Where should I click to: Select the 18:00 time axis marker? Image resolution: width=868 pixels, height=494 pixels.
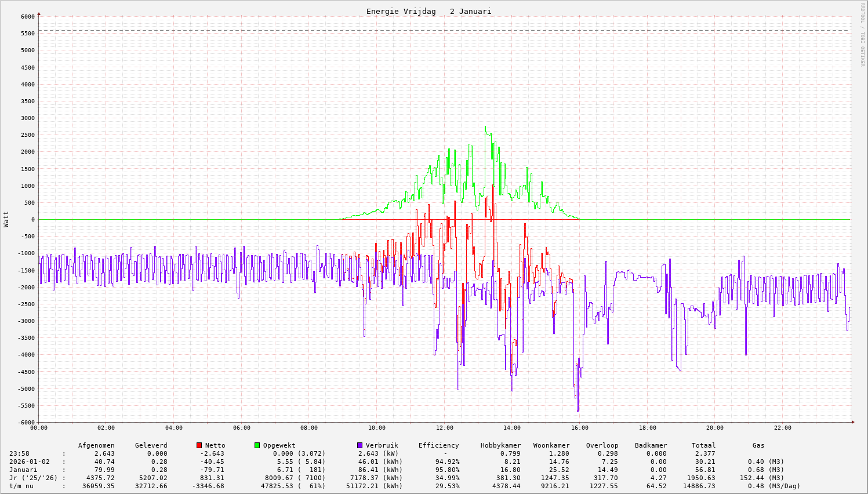pos(647,428)
